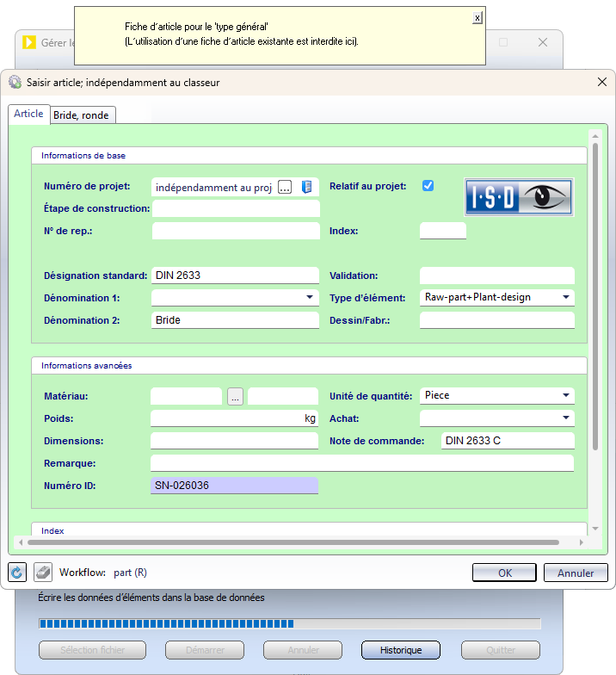Click the vertical scrollbar of the form

coord(595,297)
